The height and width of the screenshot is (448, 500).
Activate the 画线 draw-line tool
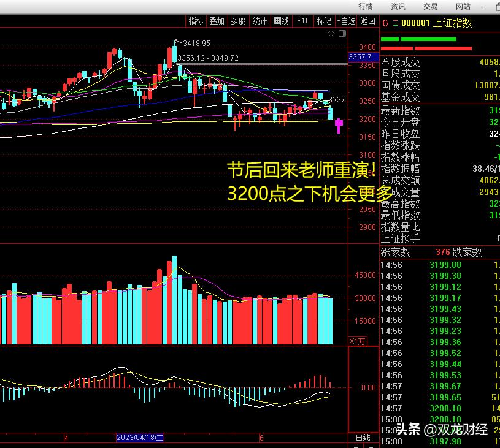(281, 21)
